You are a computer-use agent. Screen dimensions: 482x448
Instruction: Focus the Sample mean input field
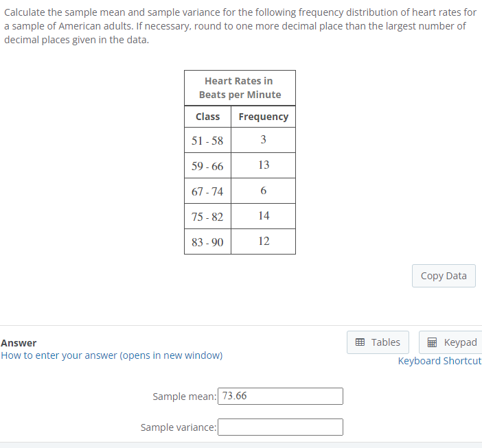point(280,396)
